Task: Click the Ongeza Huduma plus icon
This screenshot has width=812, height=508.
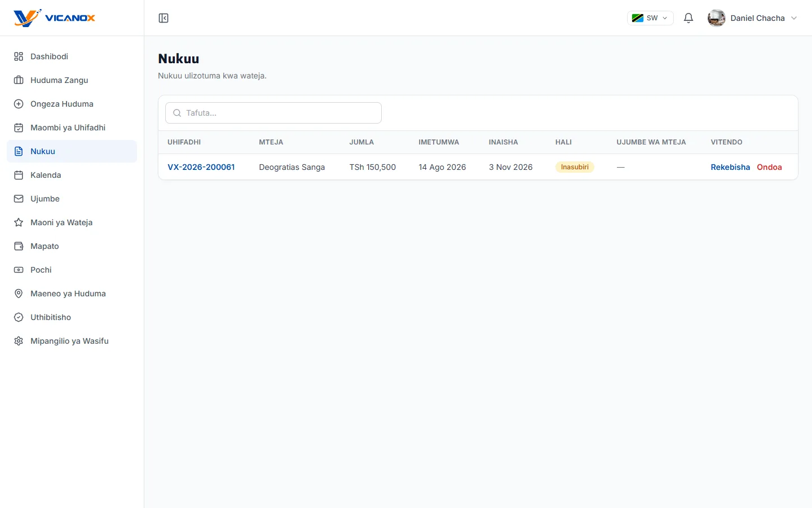Action: (x=19, y=104)
